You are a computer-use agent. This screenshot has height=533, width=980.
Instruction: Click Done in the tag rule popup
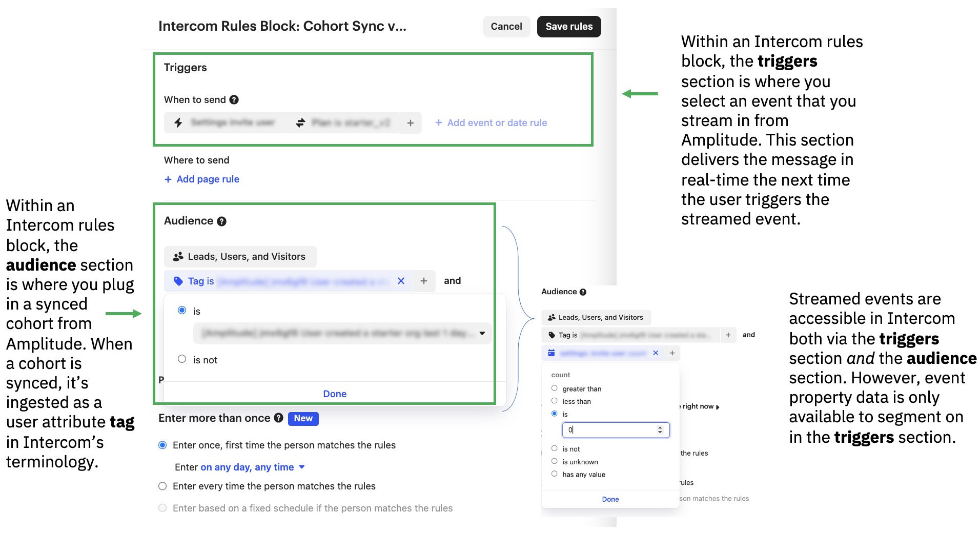[335, 394]
